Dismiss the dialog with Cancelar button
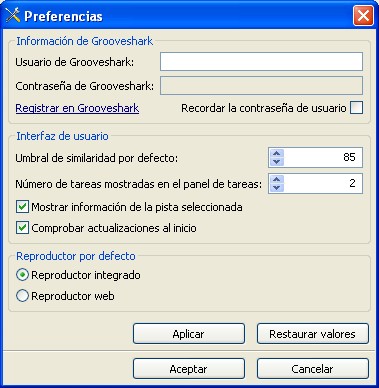 (313, 369)
